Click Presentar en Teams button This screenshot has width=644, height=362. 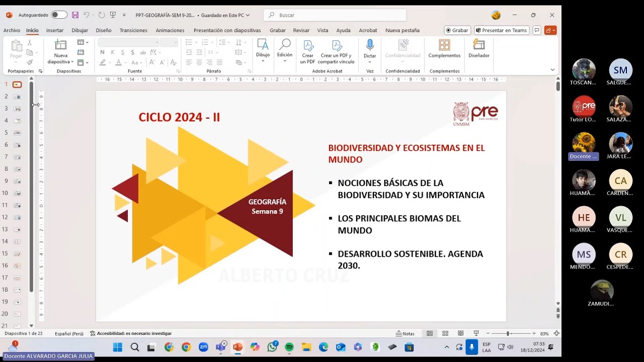501,30
